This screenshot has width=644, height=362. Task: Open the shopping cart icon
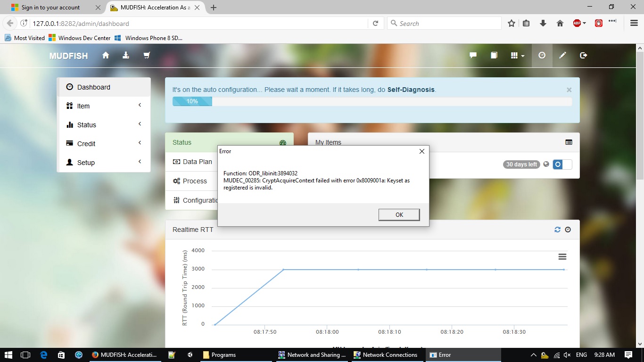147,55
